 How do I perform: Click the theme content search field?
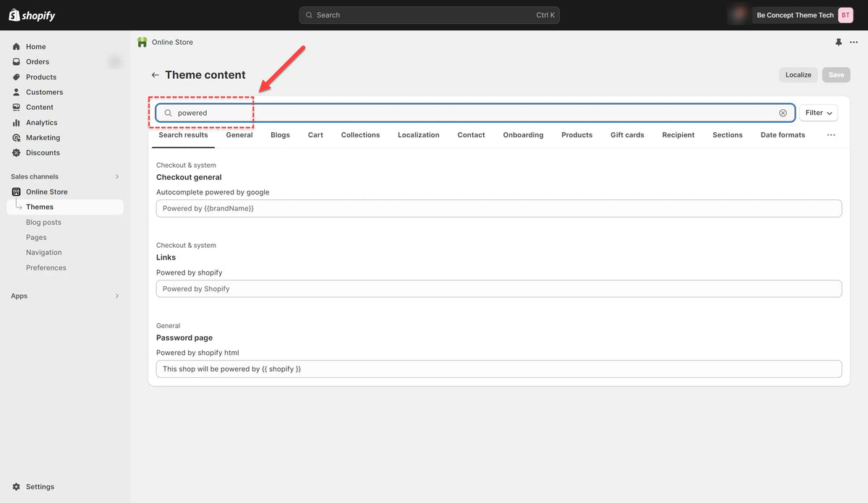(x=475, y=113)
